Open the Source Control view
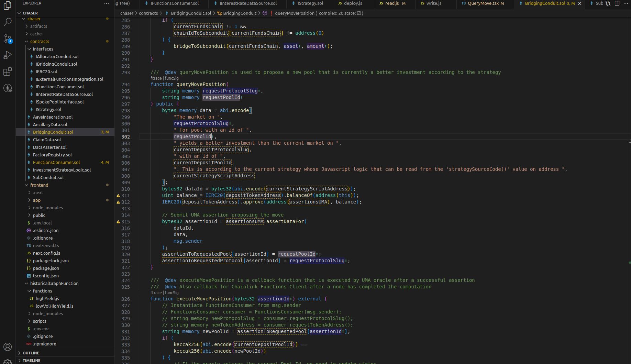The height and width of the screenshot is (364, 631). [x=8, y=38]
